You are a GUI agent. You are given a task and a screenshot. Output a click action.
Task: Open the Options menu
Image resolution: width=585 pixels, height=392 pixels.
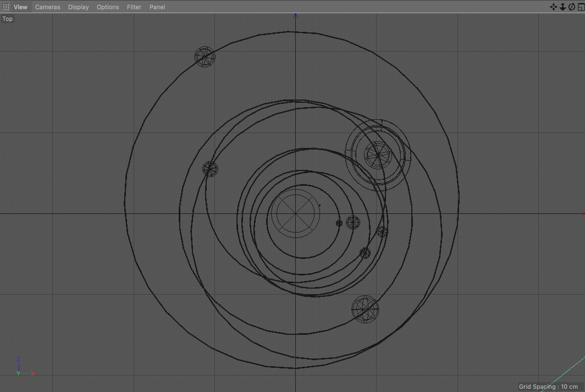[108, 7]
